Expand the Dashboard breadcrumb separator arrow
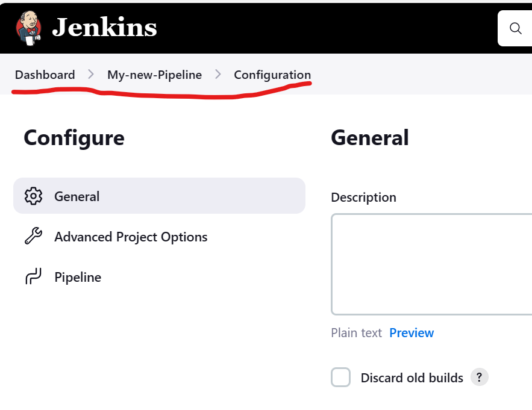The height and width of the screenshot is (410, 532). click(90, 74)
